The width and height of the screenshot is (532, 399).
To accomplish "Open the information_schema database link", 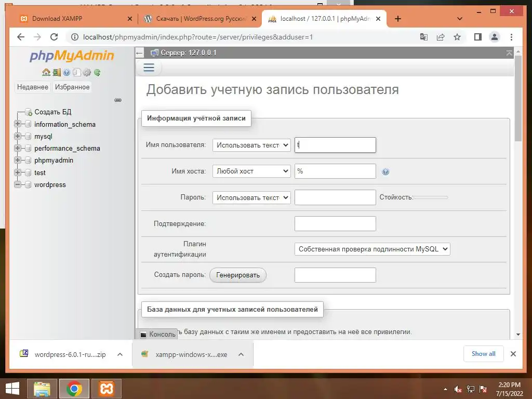I will click(x=65, y=124).
